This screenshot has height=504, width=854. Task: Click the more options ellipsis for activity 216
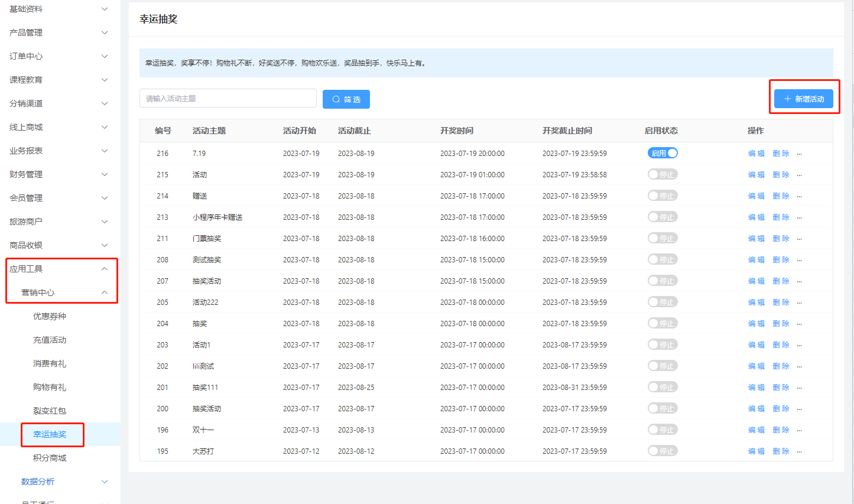click(799, 154)
